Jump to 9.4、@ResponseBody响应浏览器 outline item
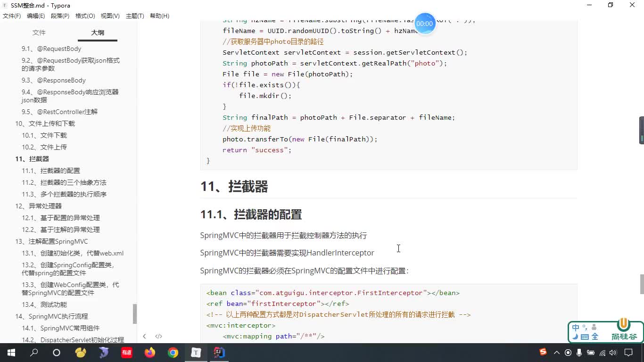 [70, 96]
